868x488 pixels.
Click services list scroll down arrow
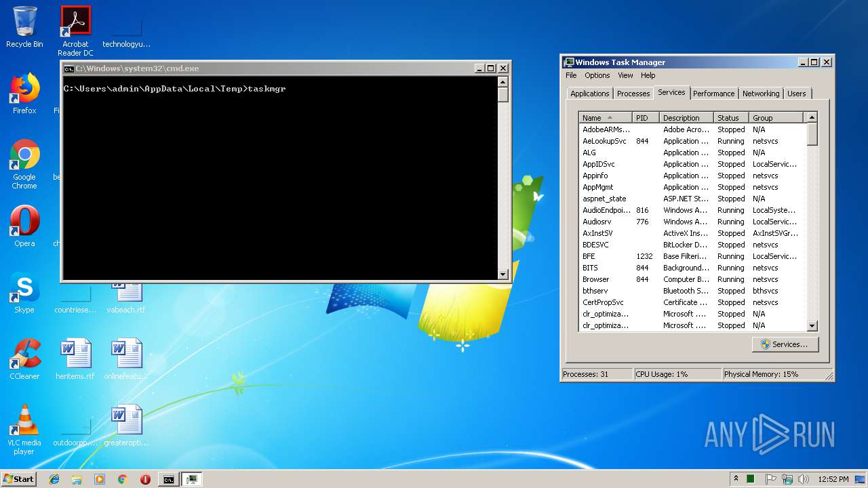[x=812, y=325]
